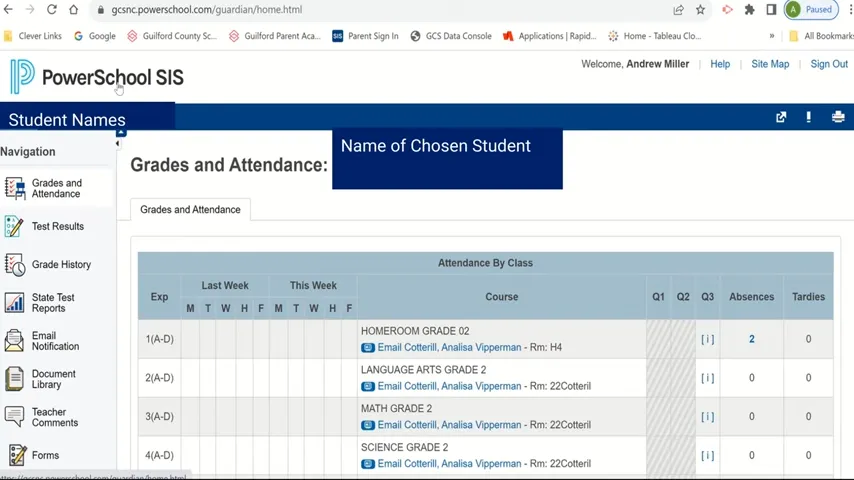This screenshot has height=480, width=854.
Task: Open the Site Map link
Action: (770, 64)
